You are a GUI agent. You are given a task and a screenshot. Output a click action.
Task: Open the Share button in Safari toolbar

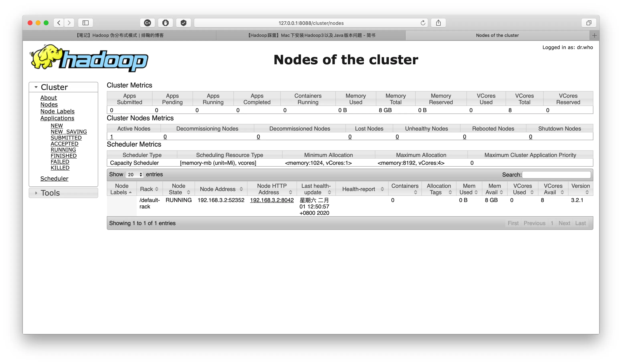(x=438, y=23)
